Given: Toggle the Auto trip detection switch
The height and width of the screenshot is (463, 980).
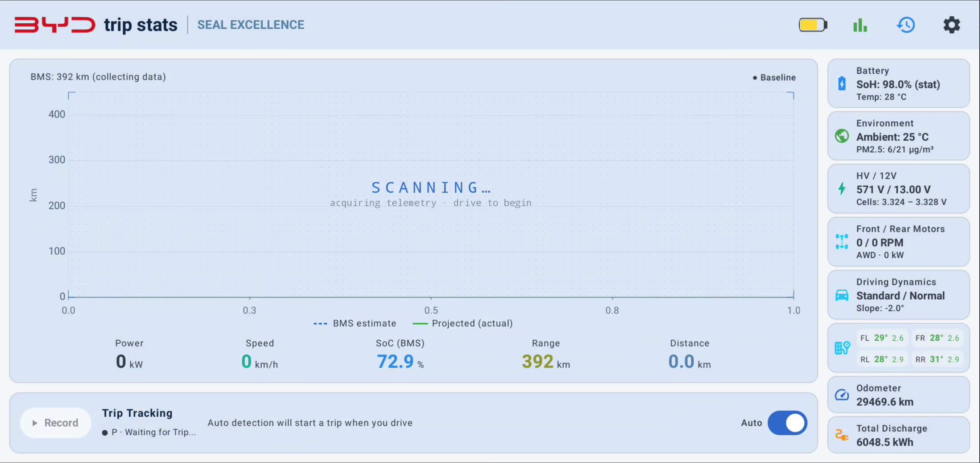Looking at the screenshot, I should (787, 423).
